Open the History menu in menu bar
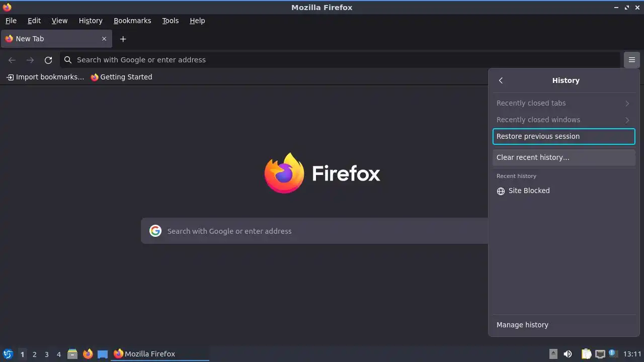Screen dimensions: 644x362 tap(91, 21)
